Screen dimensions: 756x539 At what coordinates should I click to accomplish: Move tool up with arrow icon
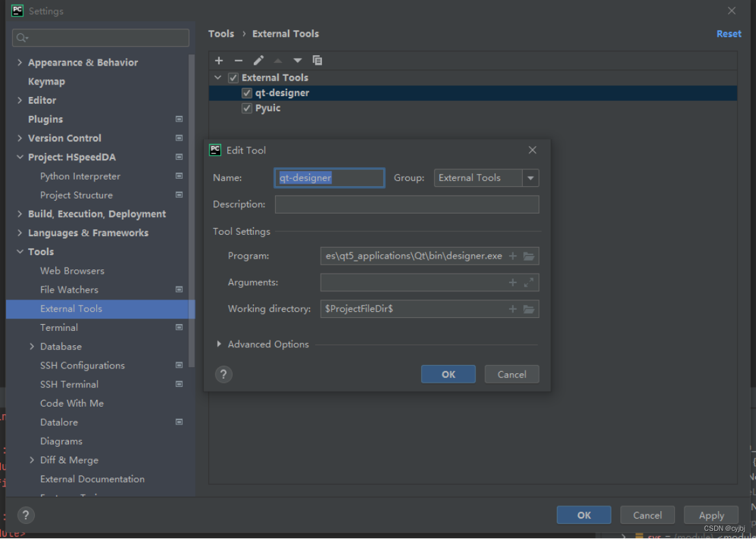click(x=278, y=61)
